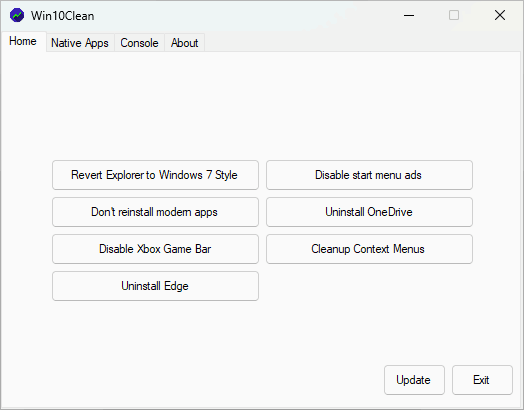Close the Win10Clean window
Image resolution: width=524 pixels, height=410 pixels.
point(500,15)
